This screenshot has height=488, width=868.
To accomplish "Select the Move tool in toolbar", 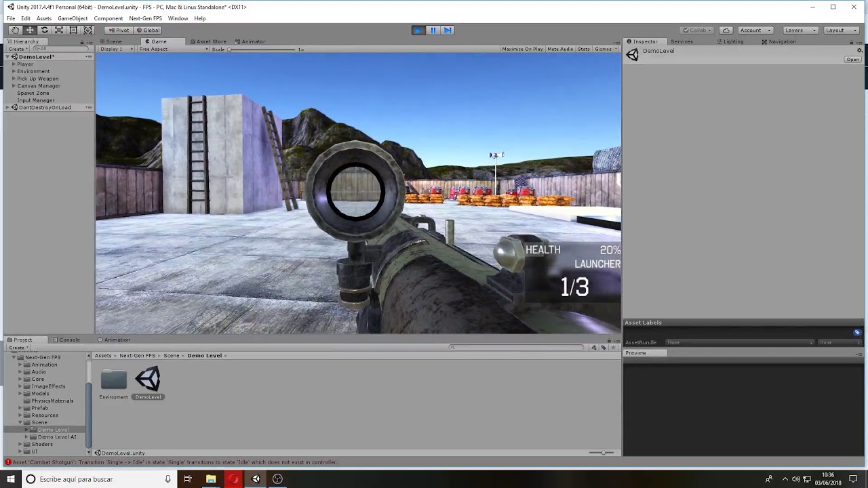I will [30, 30].
